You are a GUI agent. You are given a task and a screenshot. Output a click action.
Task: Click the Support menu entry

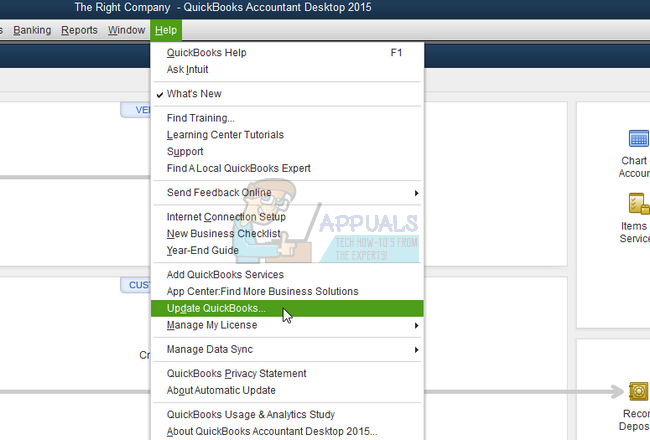(x=287, y=151)
